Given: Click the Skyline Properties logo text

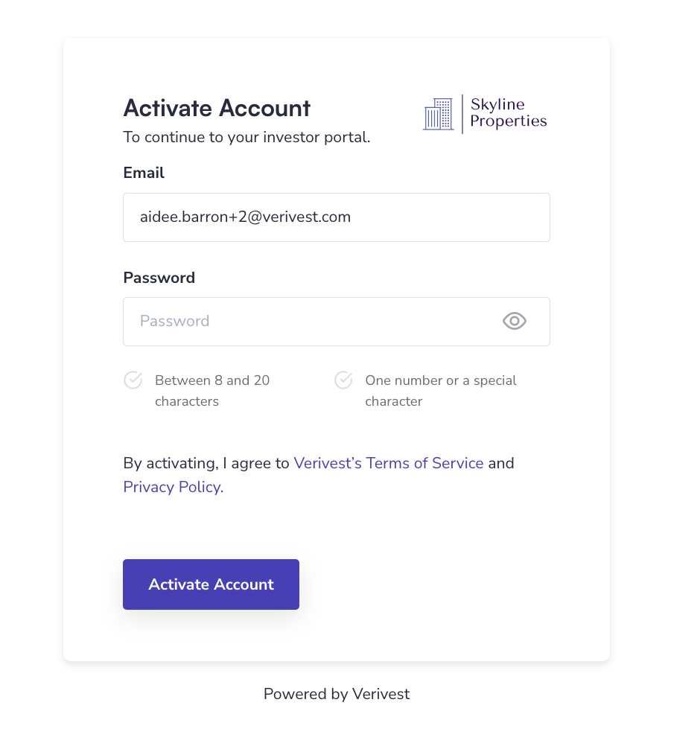Looking at the screenshot, I should click(509, 112).
